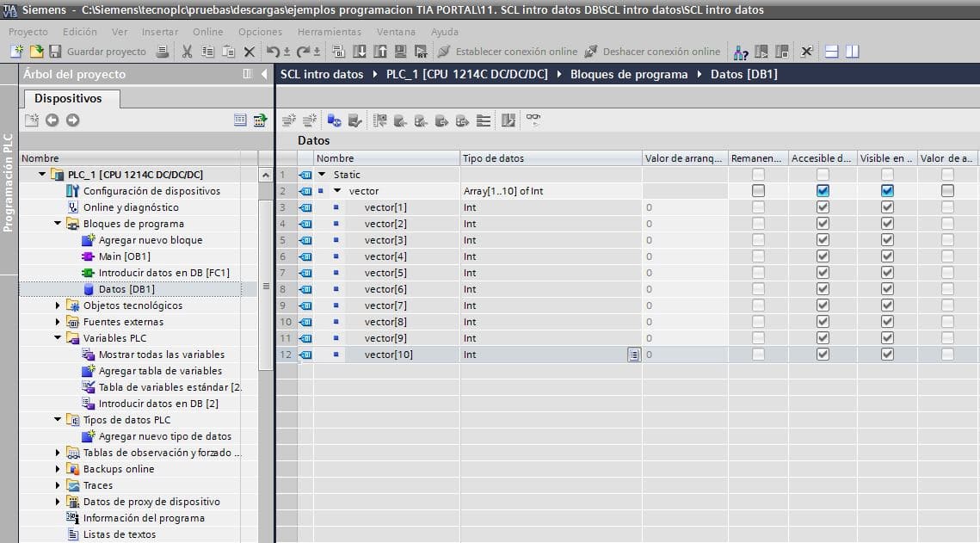980x543 pixels.
Task: Collapse the Static section in Datos table
Action: pos(322,175)
